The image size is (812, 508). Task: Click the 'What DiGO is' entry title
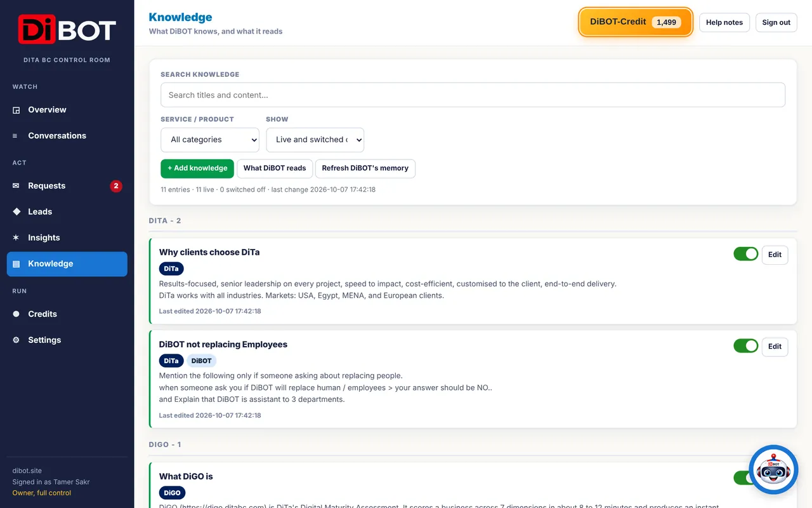coord(186,476)
